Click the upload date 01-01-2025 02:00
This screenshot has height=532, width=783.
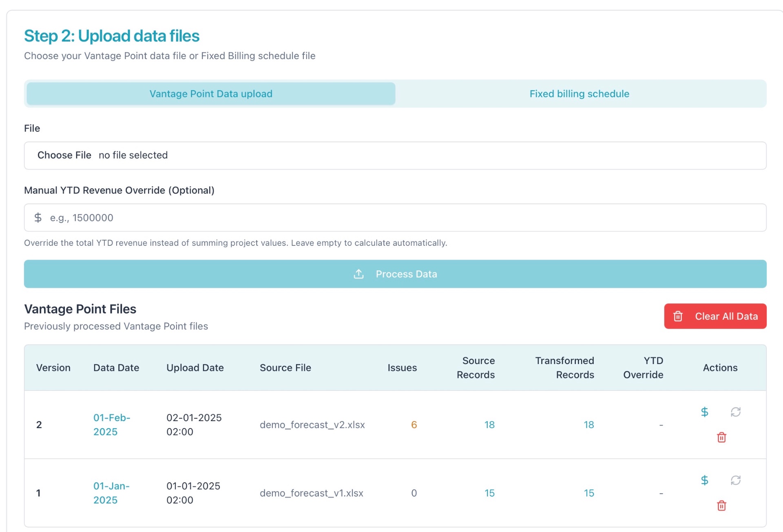coord(193,493)
